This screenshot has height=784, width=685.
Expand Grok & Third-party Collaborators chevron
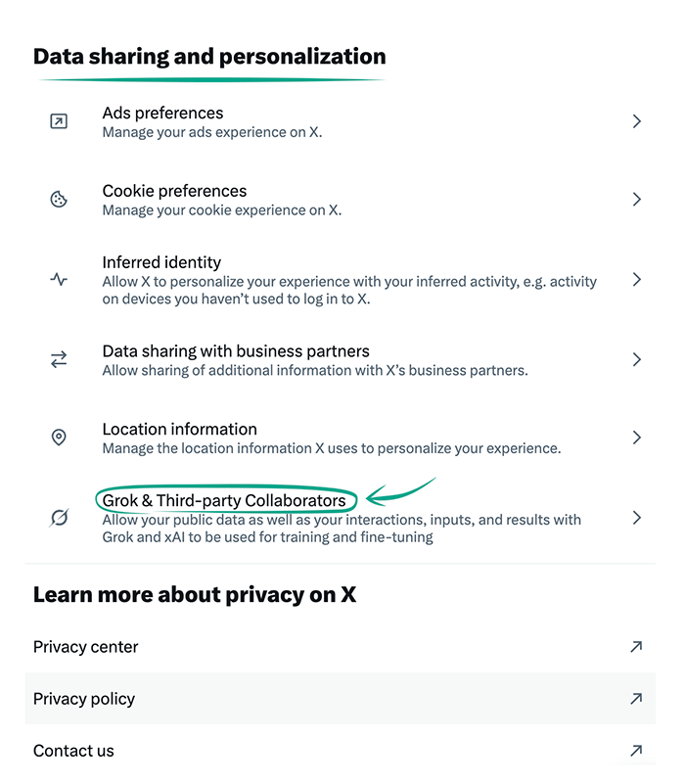(636, 518)
